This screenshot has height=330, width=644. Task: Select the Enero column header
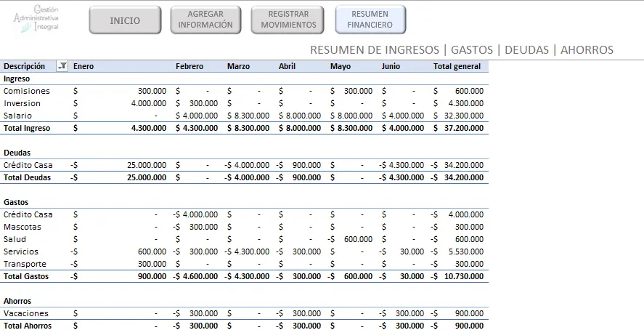click(83, 66)
